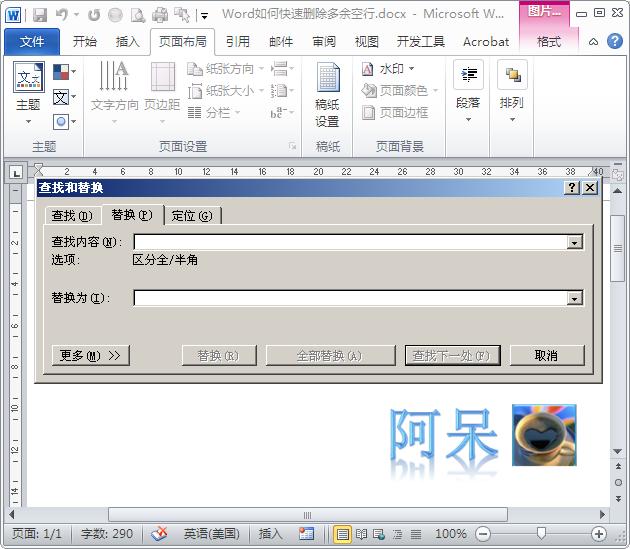Image resolution: width=630 pixels, height=549 pixels.
Task: Open the 段落 paragraph group button
Action: pos(468,92)
